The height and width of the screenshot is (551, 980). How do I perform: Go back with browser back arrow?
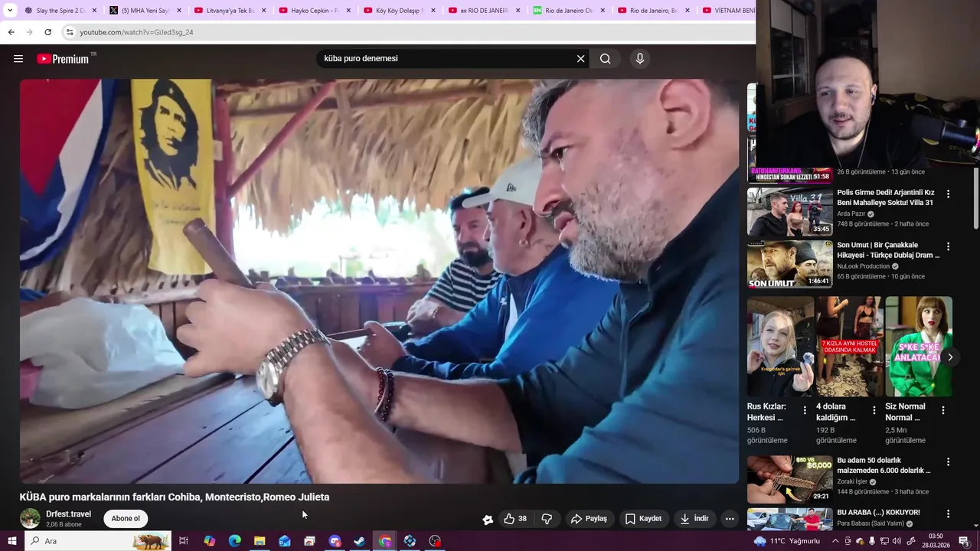click(x=11, y=32)
